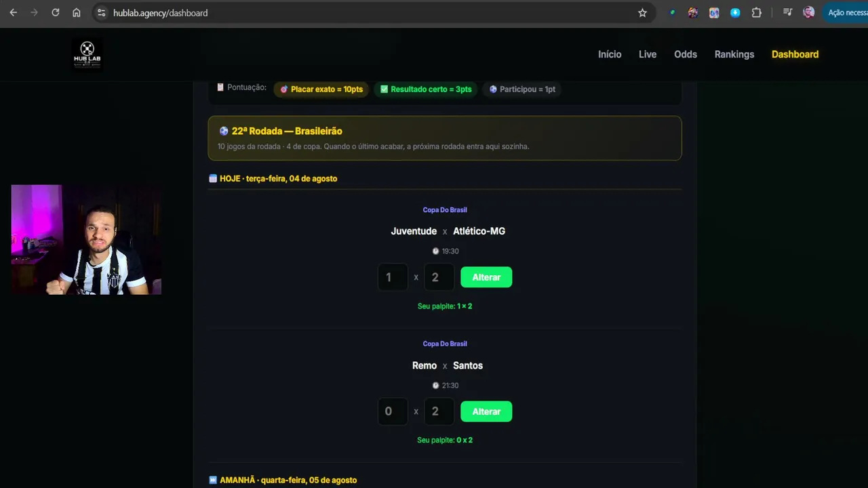The width and height of the screenshot is (868, 488).
Task: Edit Santos away score field
Action: 439,411
